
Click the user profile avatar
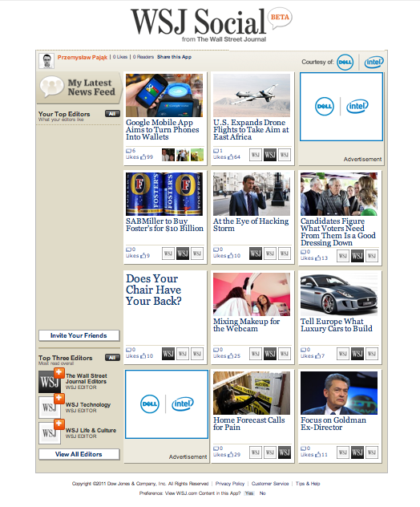coord(46,61)
